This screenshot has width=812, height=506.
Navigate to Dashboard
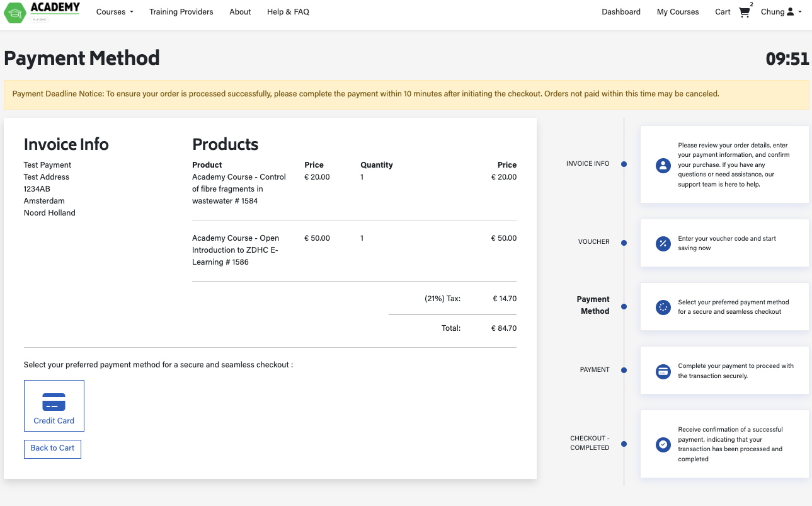click(620, 12)
